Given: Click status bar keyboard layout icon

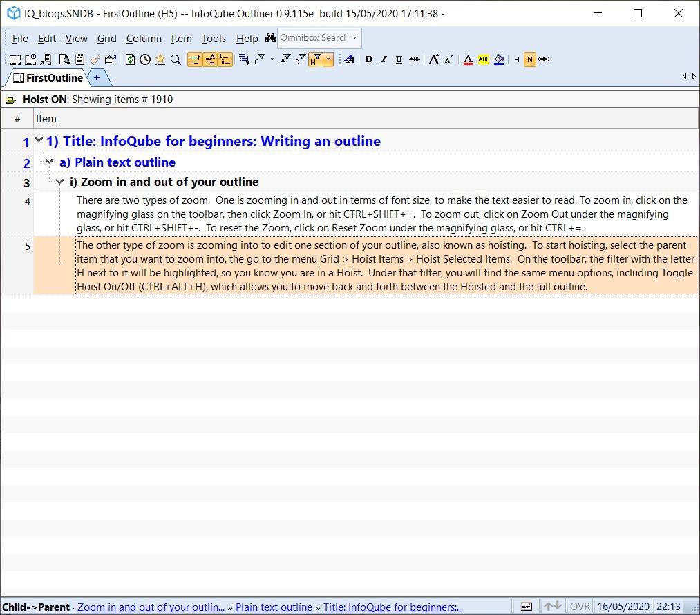Looking at the screenshot, I should [x=527, y=607].
